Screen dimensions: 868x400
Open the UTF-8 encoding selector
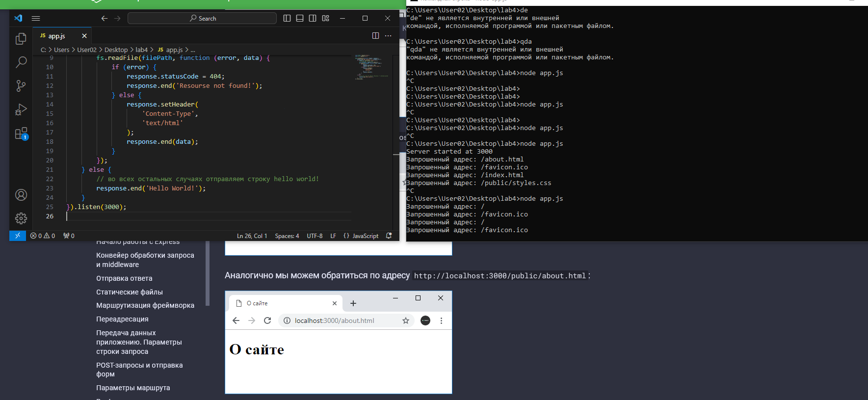(x=315, y=236)
